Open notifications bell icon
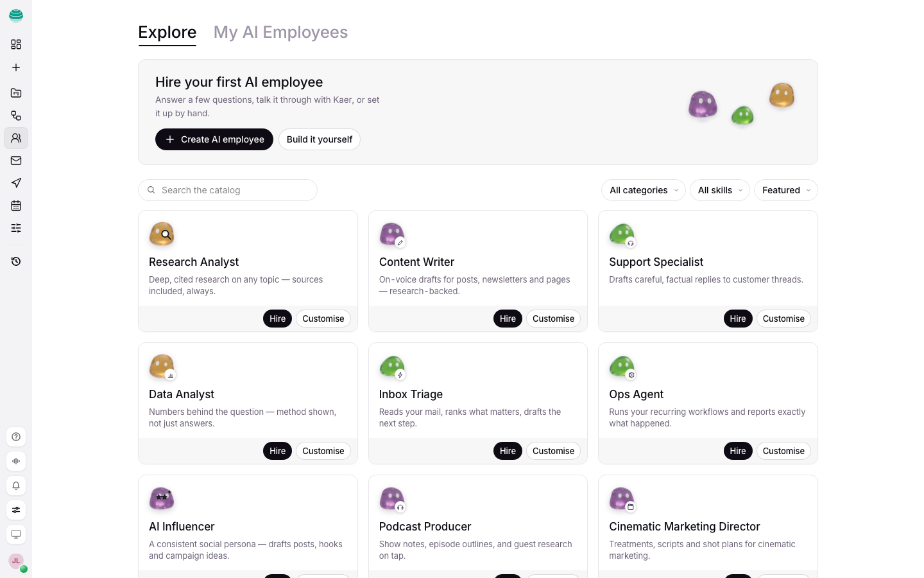The width and height of the screenshot is (924, 578). [x=16, y=486]
